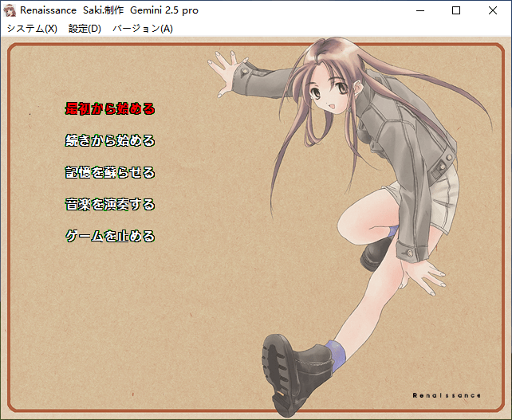Start new game with 最初から始める
This screenshot has width=512, height=420.
pyautogui.click(x=110, y=108)
